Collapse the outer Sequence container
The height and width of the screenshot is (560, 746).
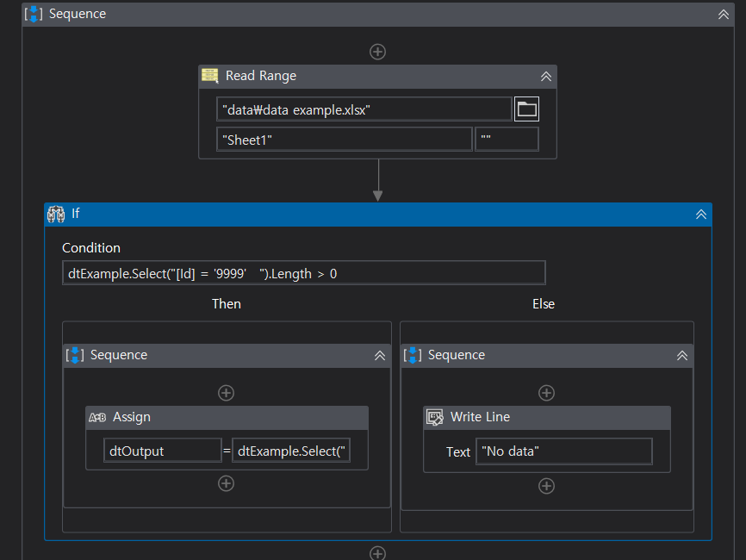click(723, 15)
